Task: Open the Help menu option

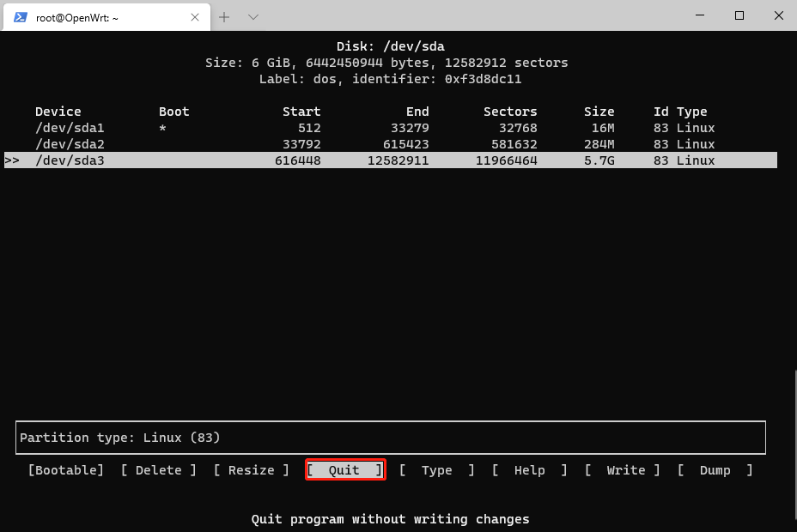Action: pos(529,470)
